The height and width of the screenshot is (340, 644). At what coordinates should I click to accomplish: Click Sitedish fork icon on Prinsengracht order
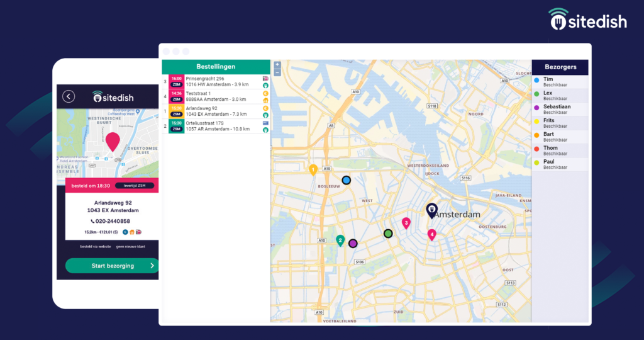(x=266, y=86)
